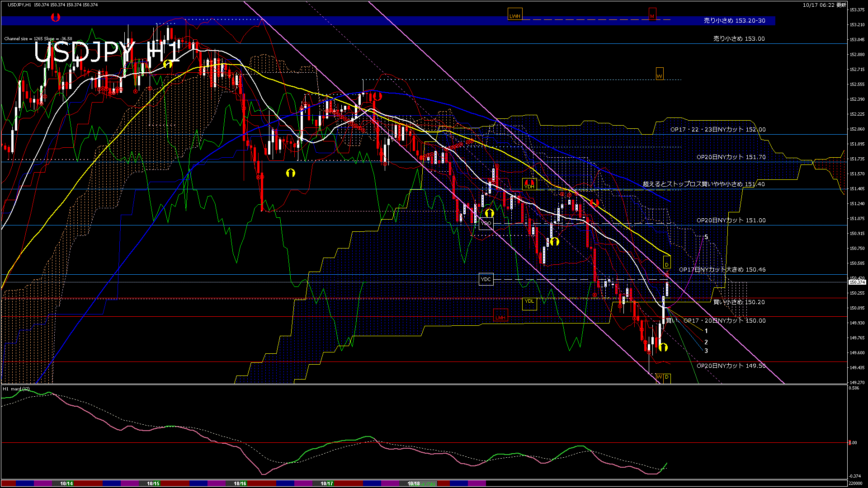The image size is (868, 488).
Task: Click the red LMH label box
Action: [500, 316]
